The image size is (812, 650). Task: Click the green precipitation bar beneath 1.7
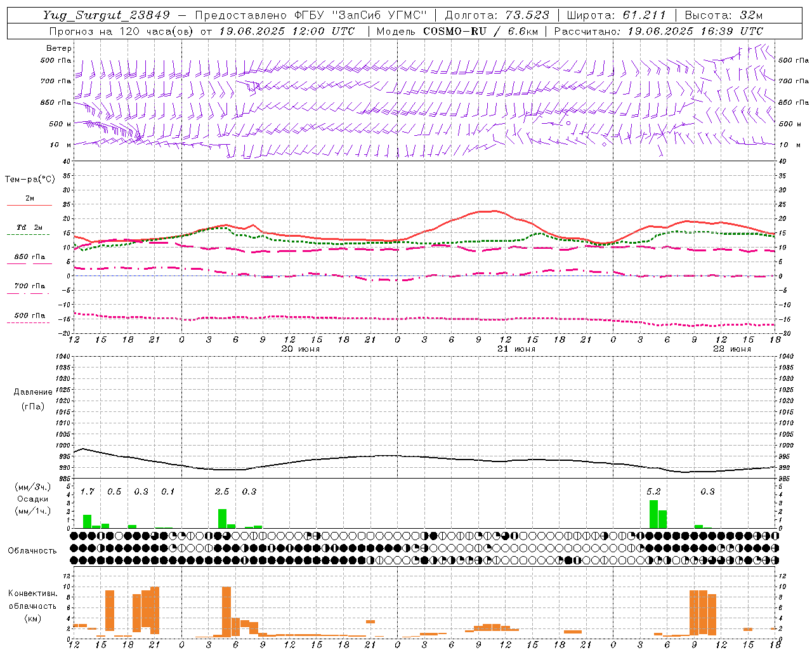[x=88, y=521]
